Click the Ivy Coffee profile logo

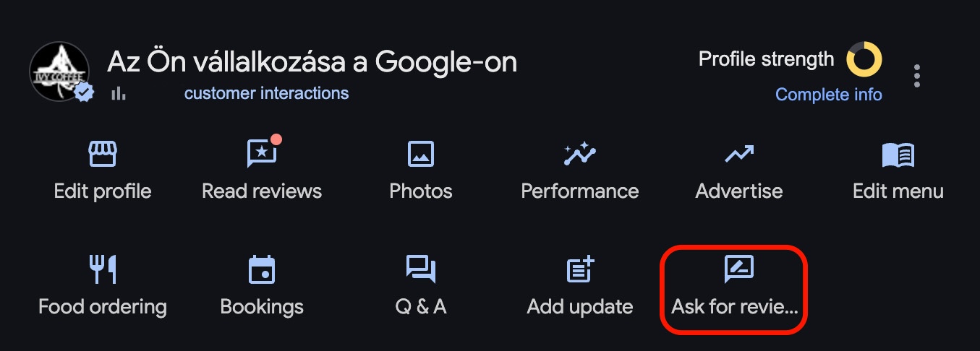(x=60, y=72)
